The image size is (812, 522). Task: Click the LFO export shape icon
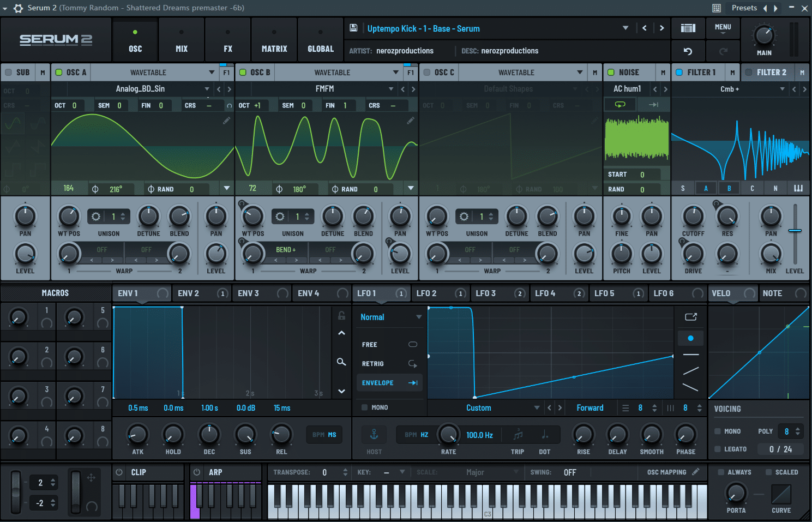(690, 317)
